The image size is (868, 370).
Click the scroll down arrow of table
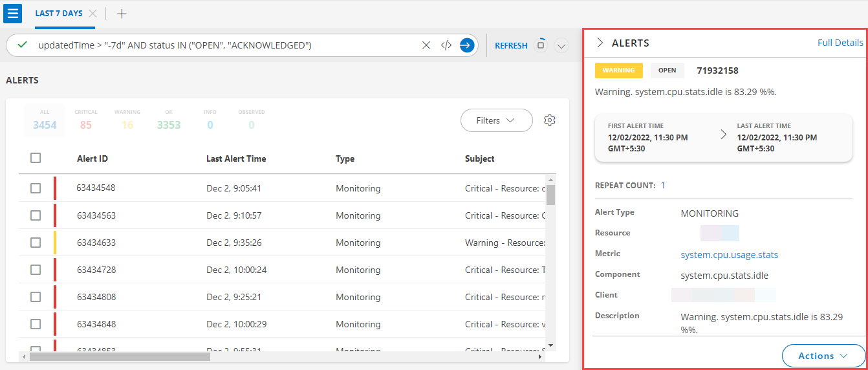[x=550, y=346]
